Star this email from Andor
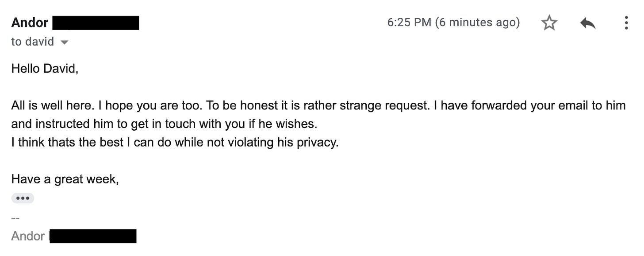This screenshot has height=256, width=644. click(549, 23)
